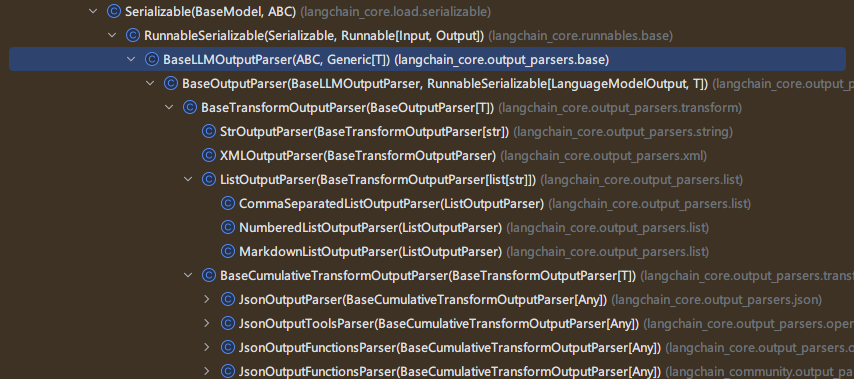
Task: Expand the JsonOutputParser node
Action: point(207,299)
